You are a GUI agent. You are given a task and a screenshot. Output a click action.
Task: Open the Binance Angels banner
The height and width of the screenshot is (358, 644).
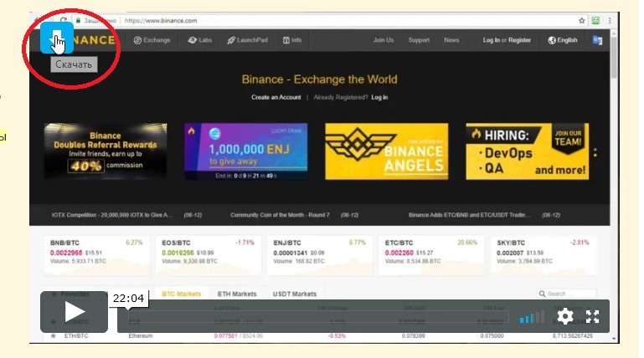pos(386,151)
